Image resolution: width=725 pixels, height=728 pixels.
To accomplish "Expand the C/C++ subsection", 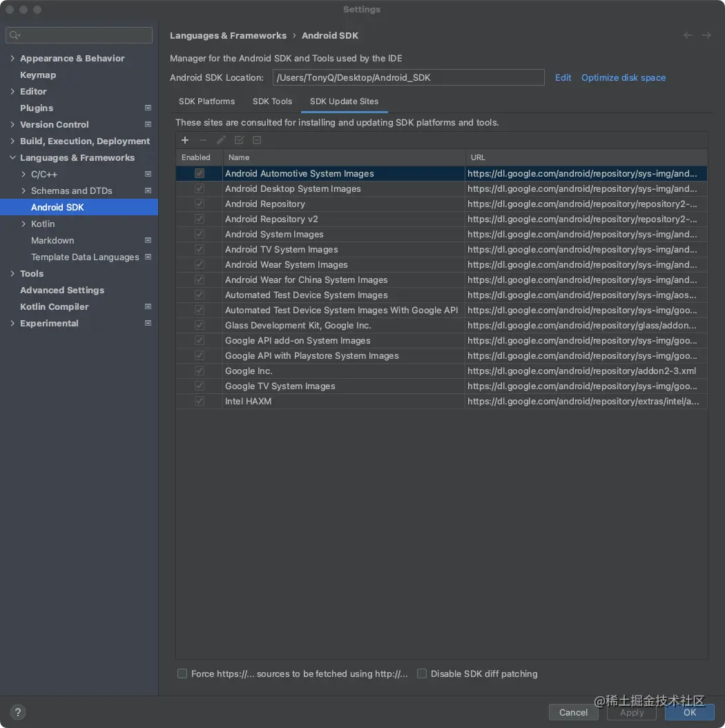I will [x=23, y=174].
